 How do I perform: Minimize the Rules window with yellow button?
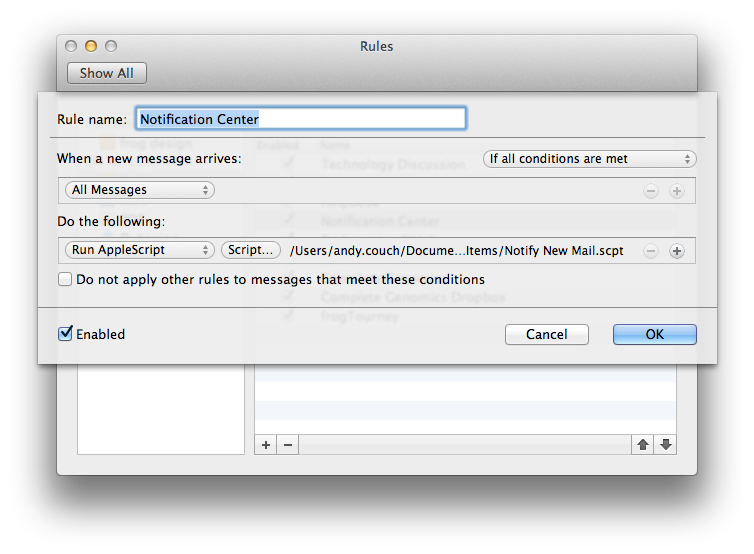(x=91, y=46)
